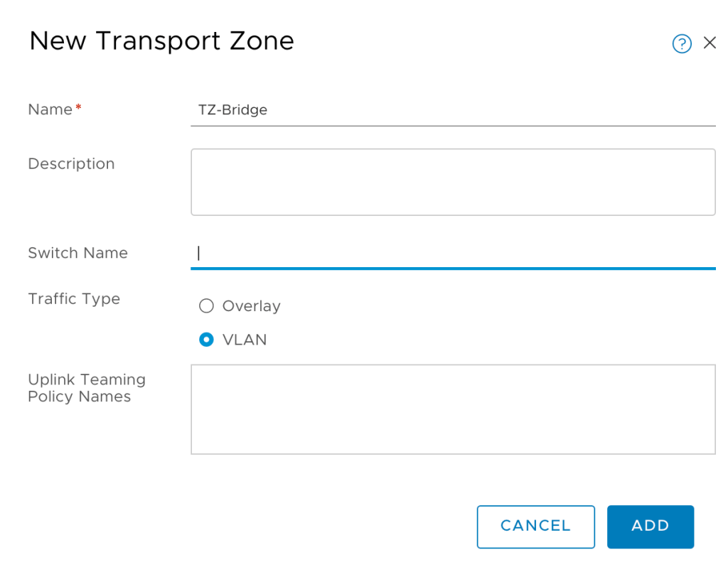Click the "Overlay" traffic type label text
The image size is (728, 562).
click(x=251, y=306)
